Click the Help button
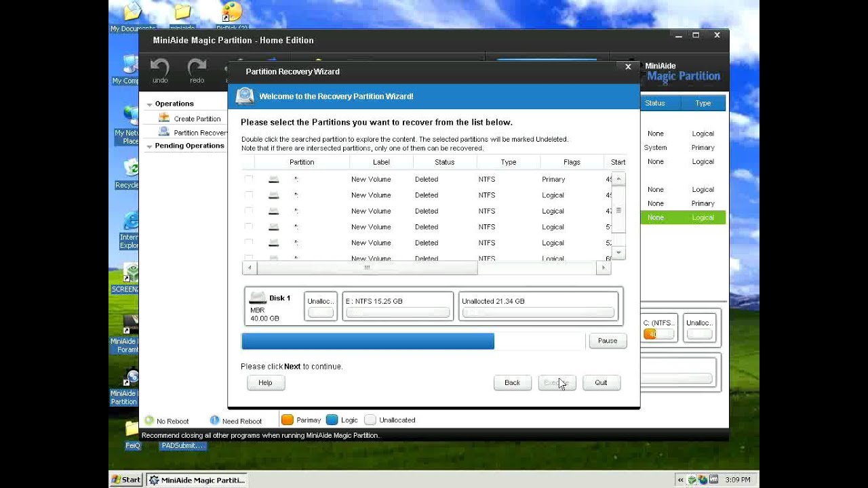The width and height of the screenshot is (868, 488). point(265,383)
